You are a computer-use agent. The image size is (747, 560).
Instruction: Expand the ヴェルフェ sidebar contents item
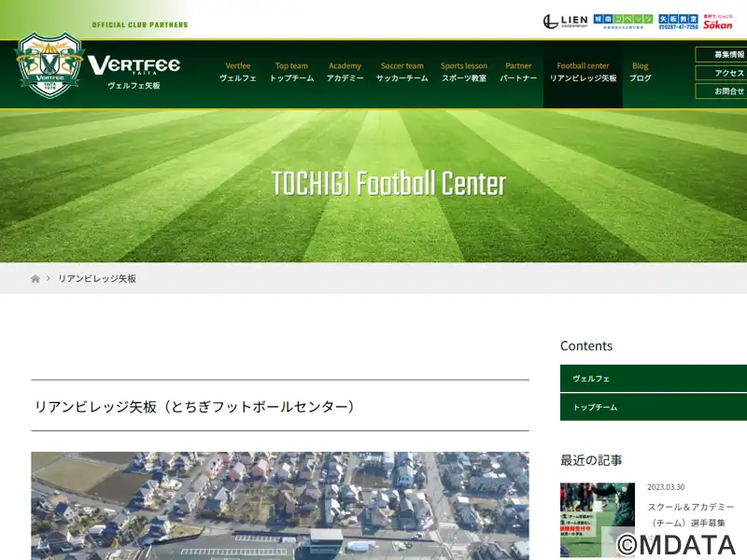(x=654, y=379)
